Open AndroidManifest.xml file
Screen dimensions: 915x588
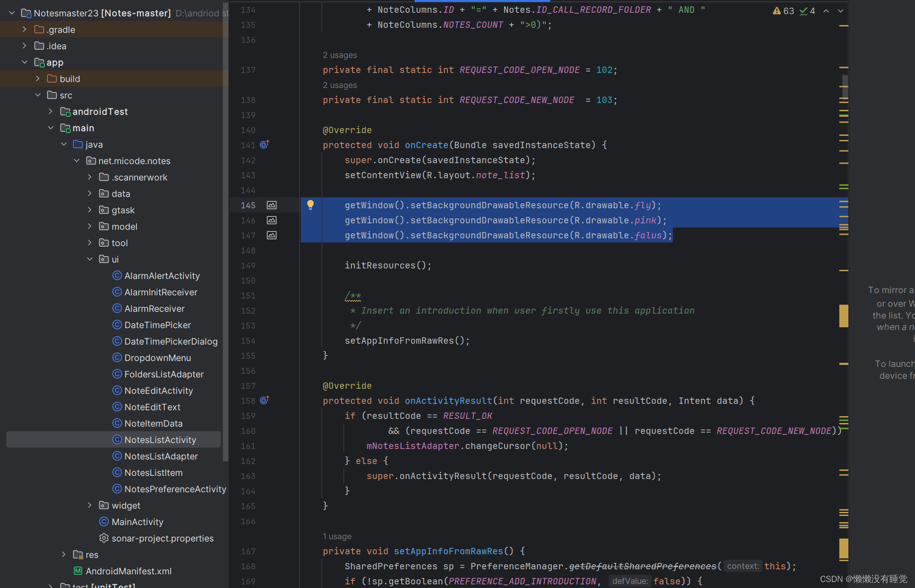[128, 571]
